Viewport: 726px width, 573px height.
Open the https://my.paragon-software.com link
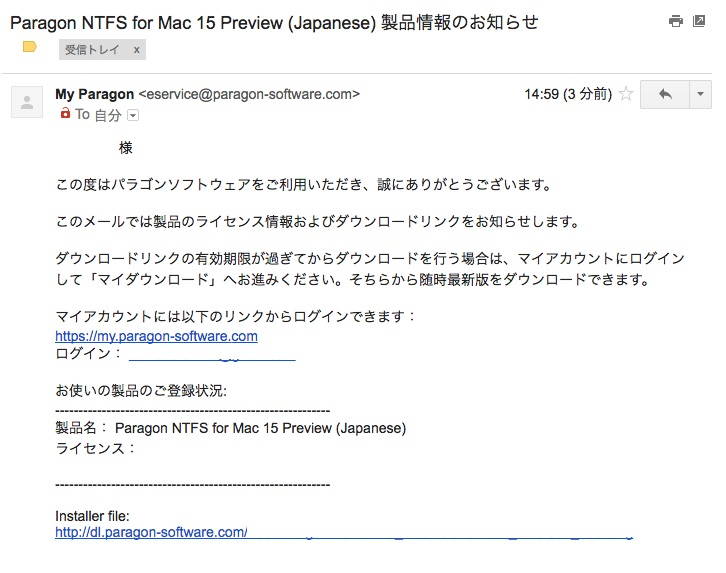pos(156,336)
